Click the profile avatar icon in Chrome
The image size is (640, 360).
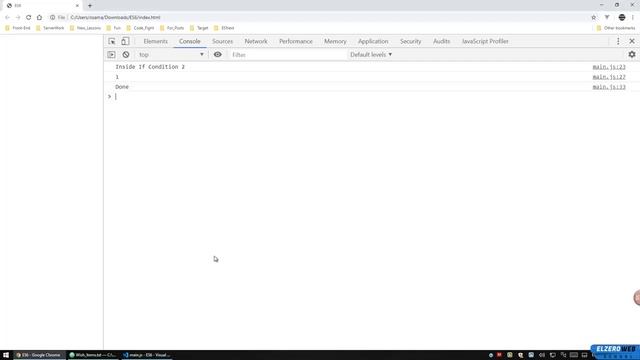click(x=622, y=17)
